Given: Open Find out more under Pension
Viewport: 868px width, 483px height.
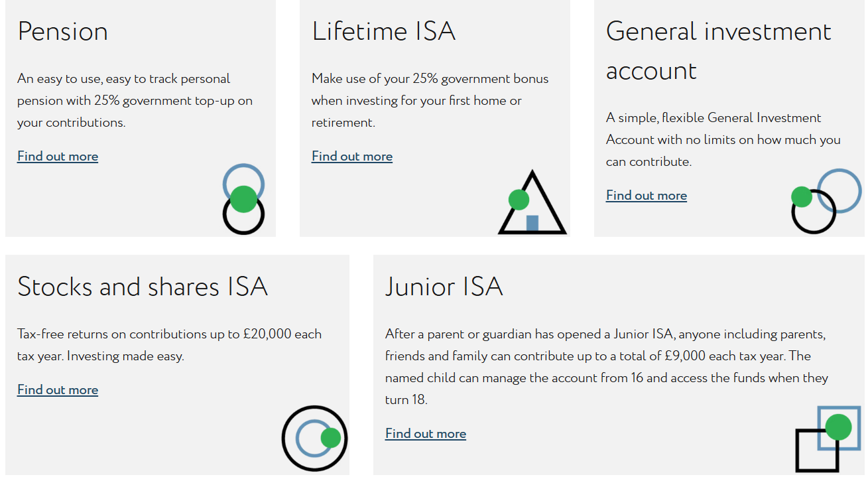Looking at the screenshot, I should point(58,157).
